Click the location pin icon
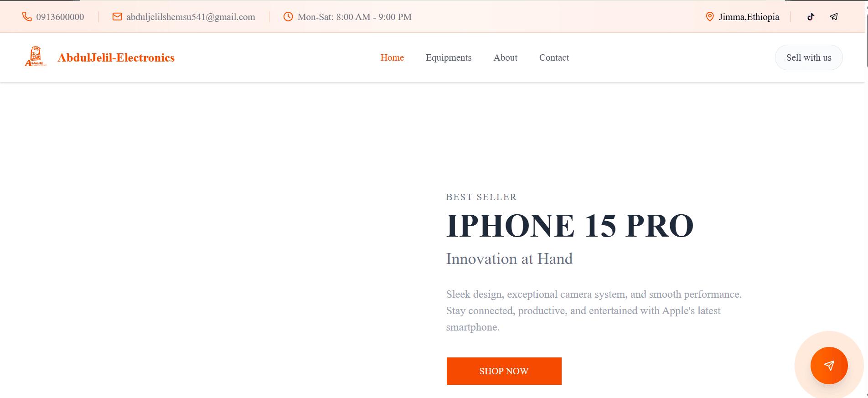The width and height of the screenshot is (868, 398). [x=710, y=17]
